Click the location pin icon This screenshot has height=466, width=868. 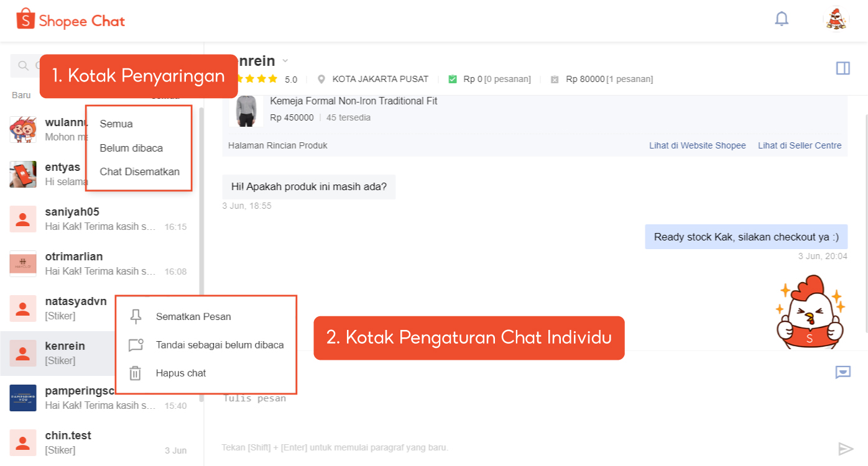click(321, 80)
